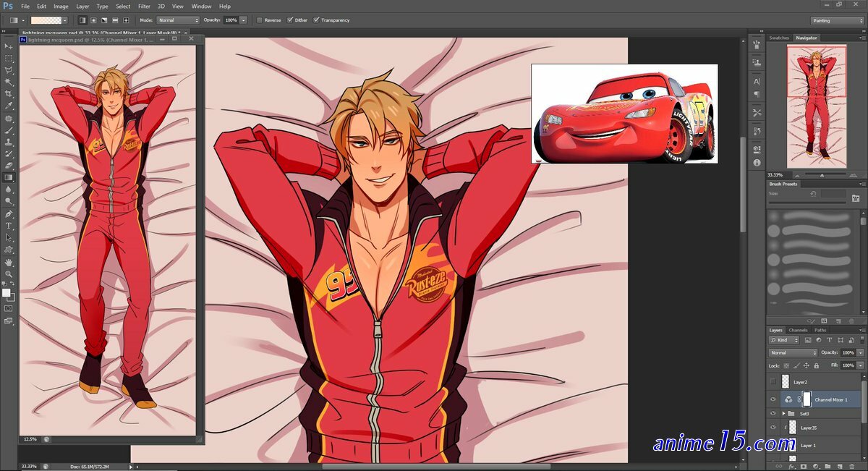Click the Channel Mixer 1 mask thumbnail

coord(807,399)
